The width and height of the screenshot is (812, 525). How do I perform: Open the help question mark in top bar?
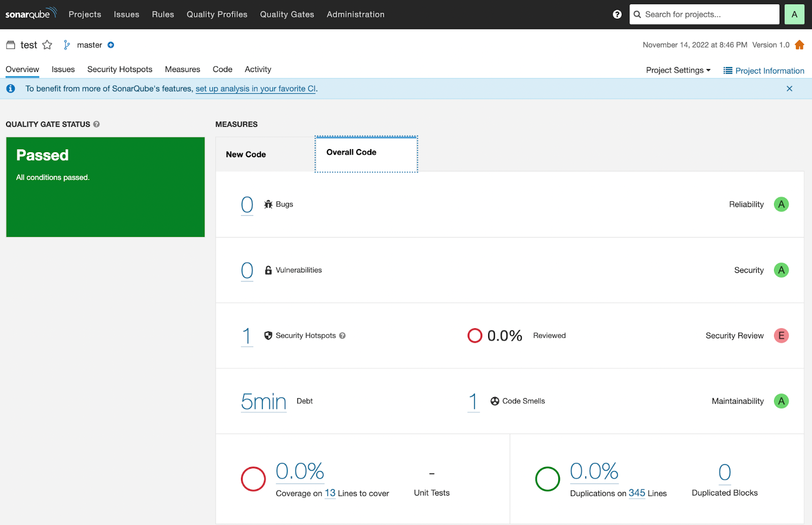point(616,14)
